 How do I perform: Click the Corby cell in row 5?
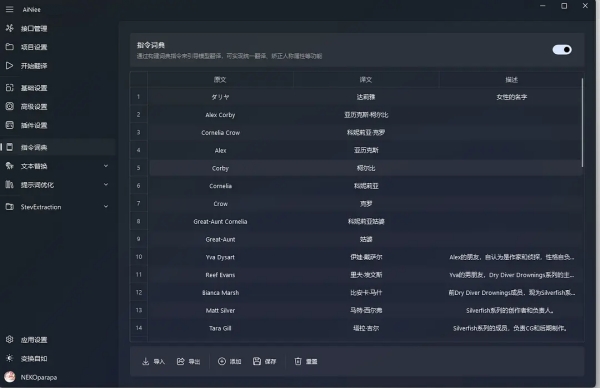220,168
